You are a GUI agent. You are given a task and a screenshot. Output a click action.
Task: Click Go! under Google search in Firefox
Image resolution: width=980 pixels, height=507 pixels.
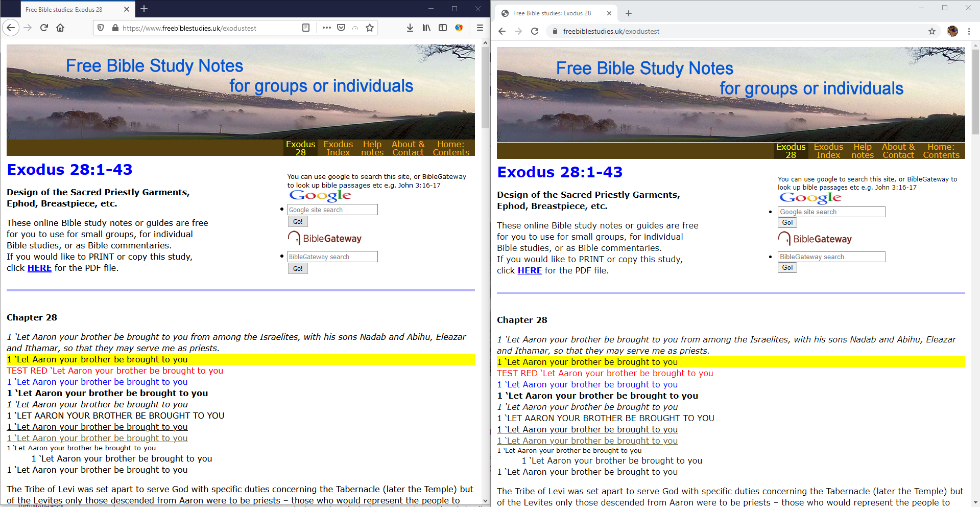point(298,221)
